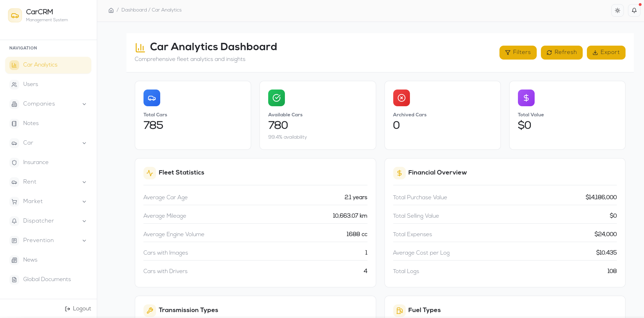Viewport: 644px width, 318px height.
Task: Toggle light/dark theme with sun icon
Action: [617, 10]
